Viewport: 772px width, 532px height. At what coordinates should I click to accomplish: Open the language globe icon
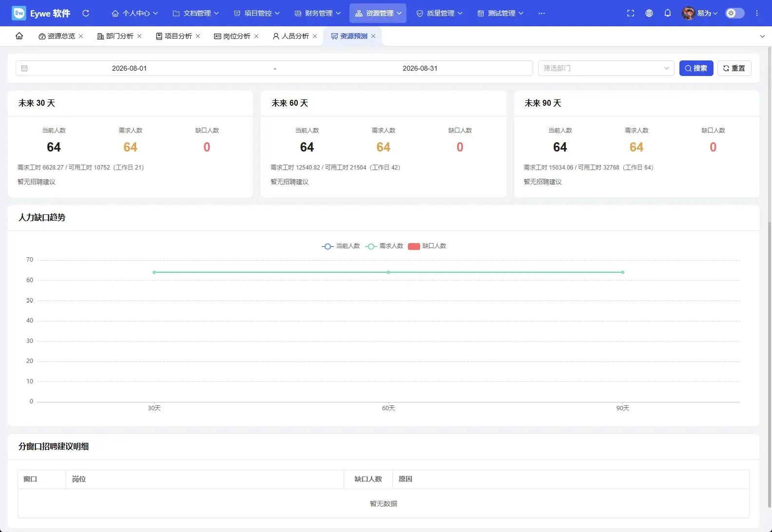pyautogui.click(x=649, y=13)
